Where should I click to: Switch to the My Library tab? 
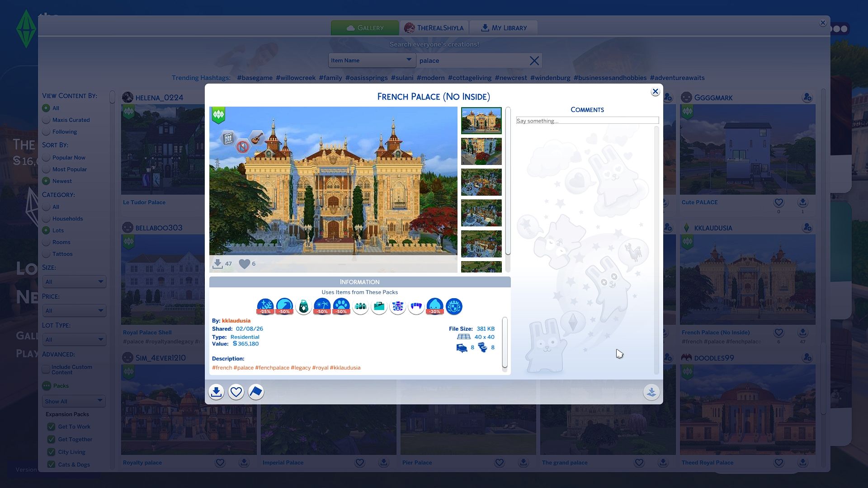tap(503, 28)
